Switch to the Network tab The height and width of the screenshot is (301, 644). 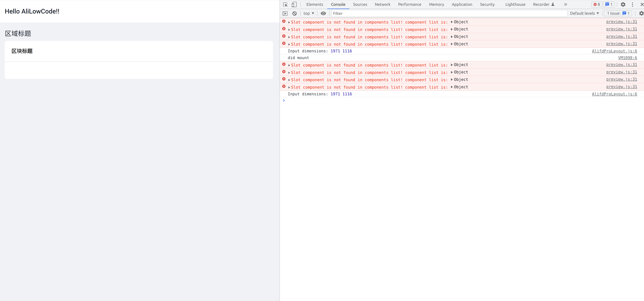click(383, 4)
